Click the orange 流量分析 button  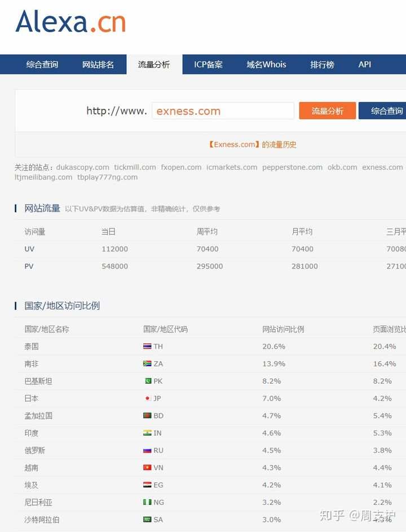(x=327, y=111)
